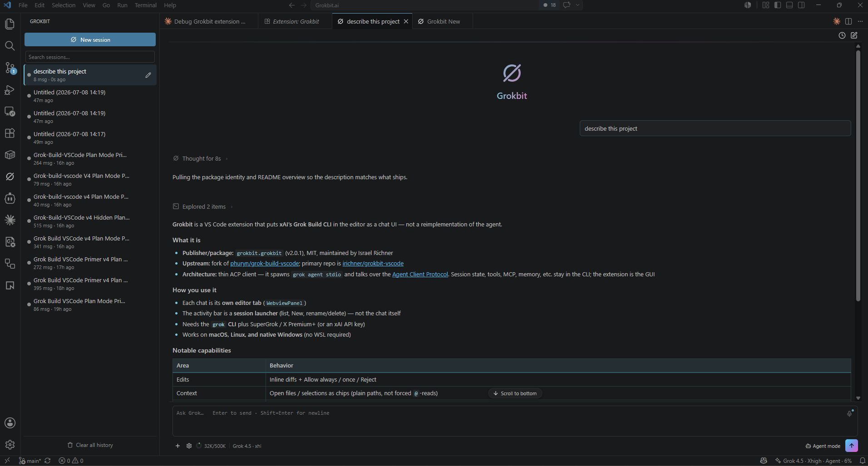
Task: Click the starburst icon in editor title bar
Action: click(x=837, y=21)
